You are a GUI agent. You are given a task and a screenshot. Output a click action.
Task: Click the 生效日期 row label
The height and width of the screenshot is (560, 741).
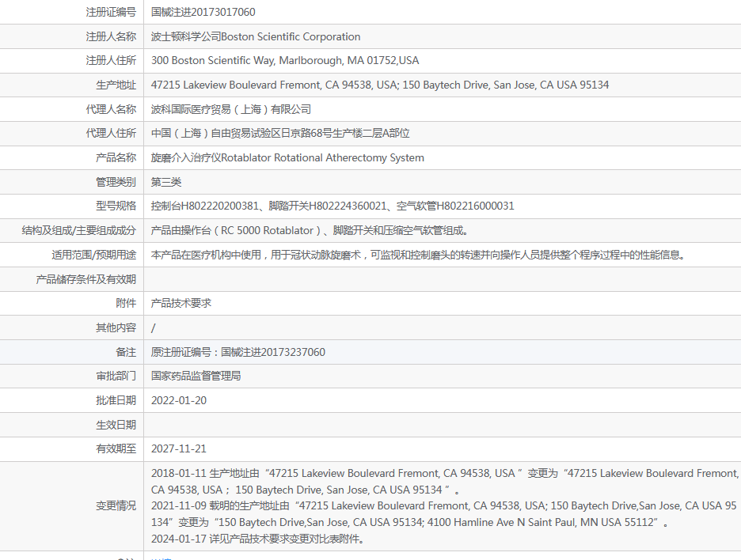point(116,425)
